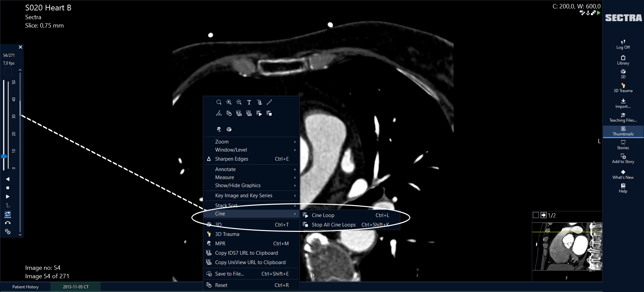Viewport: 644px width, 292px height.
Task: Select the zoom out magnifier icon
Action: pos(239,102)
